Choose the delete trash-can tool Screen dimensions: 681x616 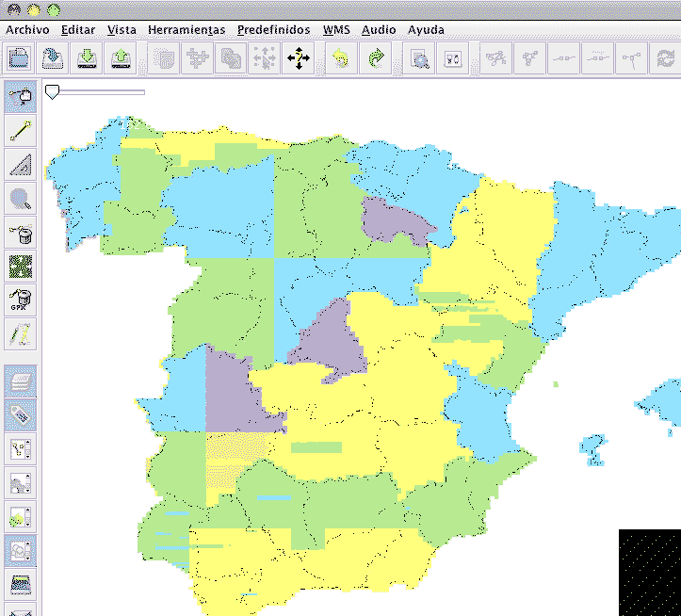pyautogui.click(x=21, y=233)
